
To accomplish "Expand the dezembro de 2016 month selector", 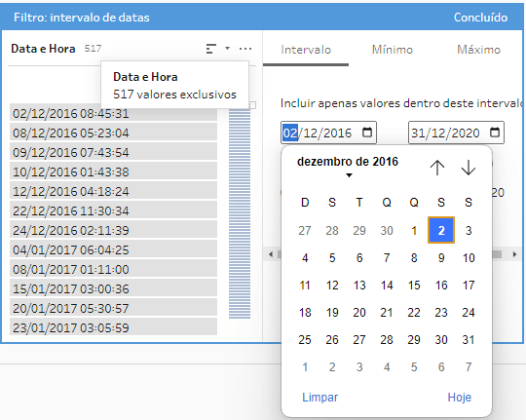I will point(348,167).
